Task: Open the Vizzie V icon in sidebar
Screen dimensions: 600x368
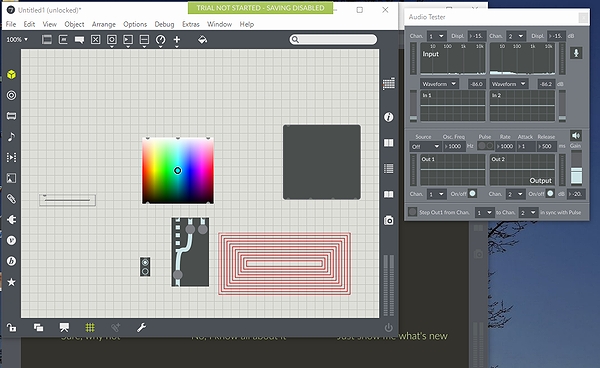Action: click(11, 240)
